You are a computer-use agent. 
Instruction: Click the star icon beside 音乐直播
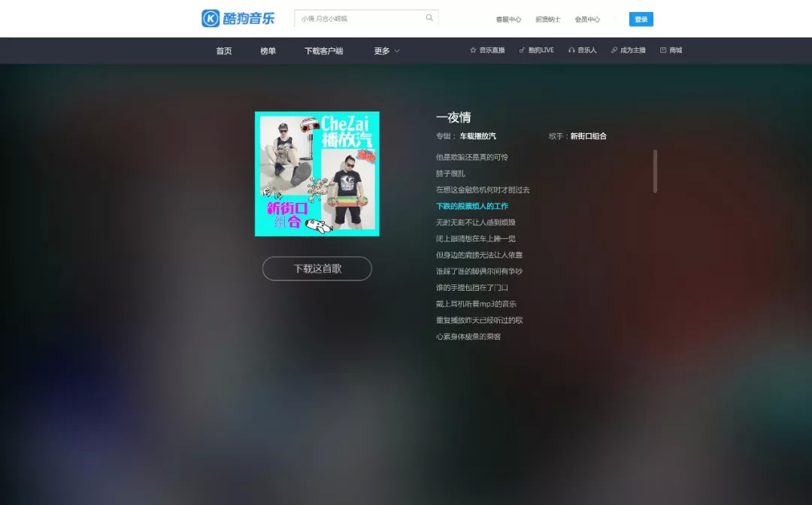coord(473,50)
